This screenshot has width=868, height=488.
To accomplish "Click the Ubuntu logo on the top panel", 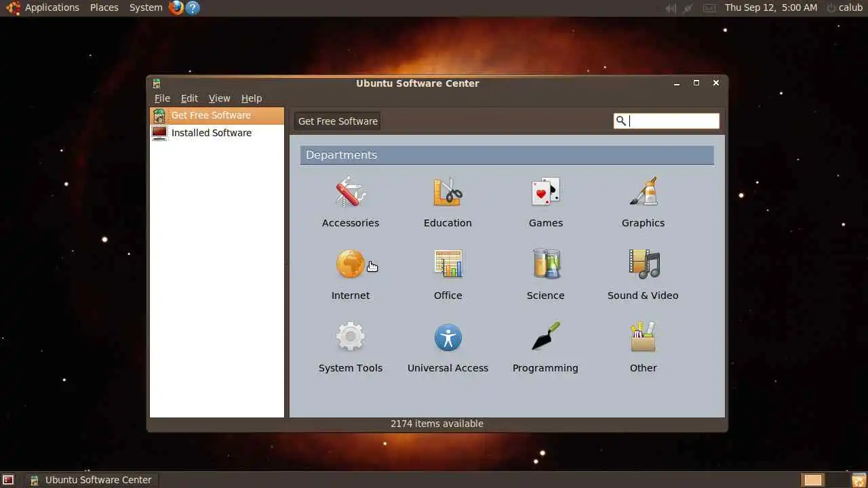I will click(13, 7).
